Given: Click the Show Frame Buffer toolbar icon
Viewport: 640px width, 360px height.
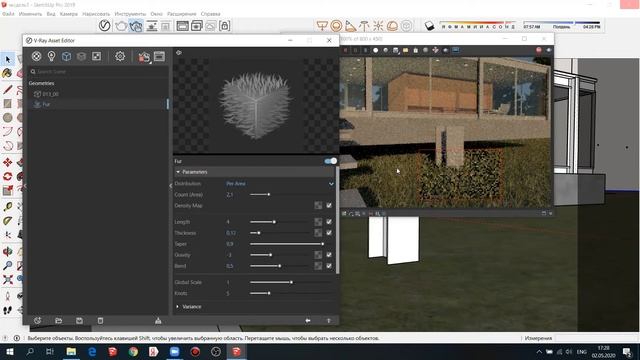Looking at the screenshot, I should tap(182, 26).
